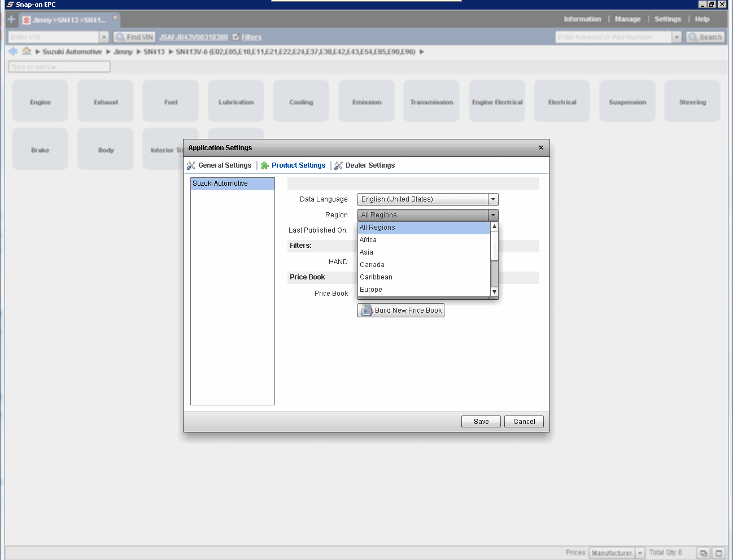Click SN413V-6 model breadcrumb
Image resolution: width=733 pixels, height=560 pixels.
[295, 52]
